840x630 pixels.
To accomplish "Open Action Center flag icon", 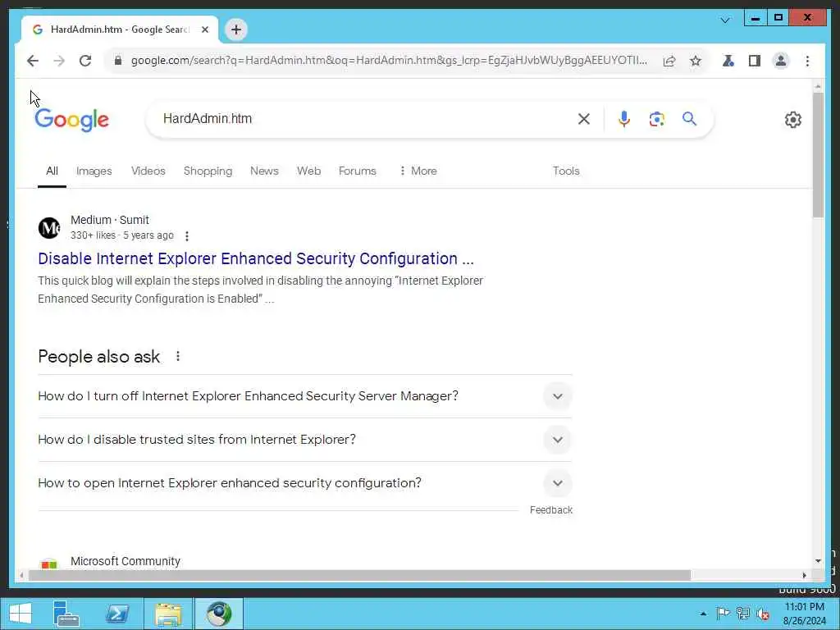I will (723, 614).
